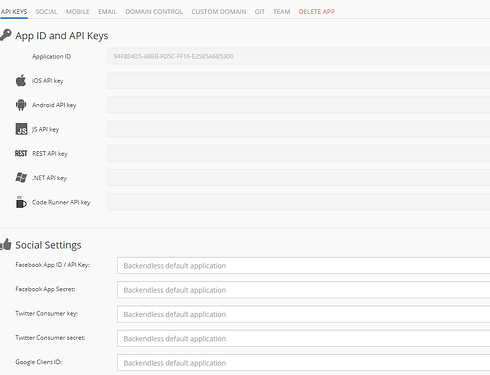Click the Code Runner coffee cup icon
Image resolution: width=490 pixels, height=375 pixels.
pyautogui.click(x=21, y=202)
